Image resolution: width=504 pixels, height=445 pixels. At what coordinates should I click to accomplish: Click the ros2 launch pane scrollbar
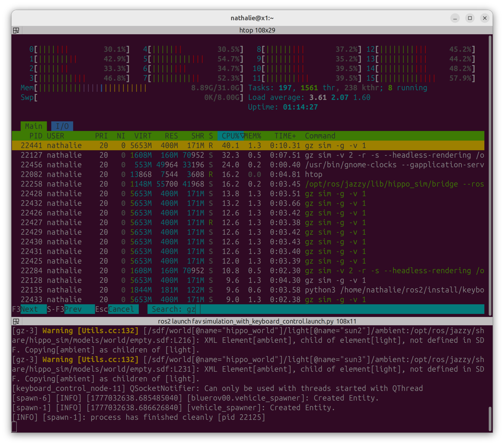click(x=490, y=419)
